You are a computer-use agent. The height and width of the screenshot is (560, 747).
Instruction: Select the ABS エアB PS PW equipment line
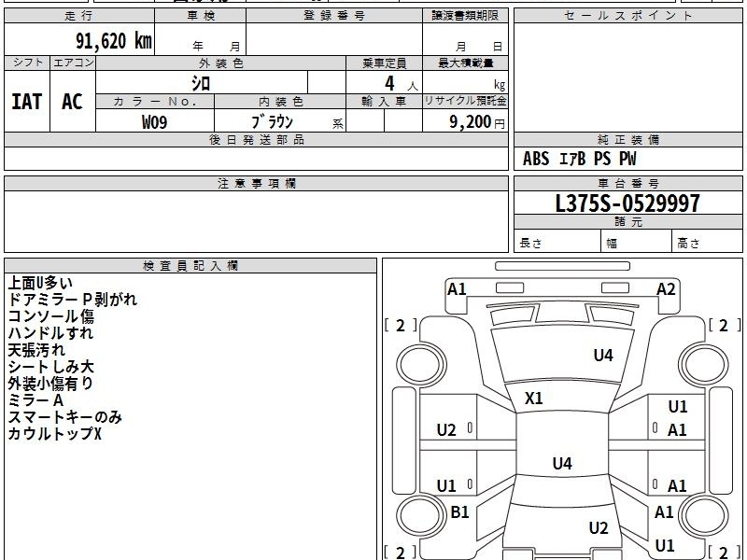tap(579, 159)
